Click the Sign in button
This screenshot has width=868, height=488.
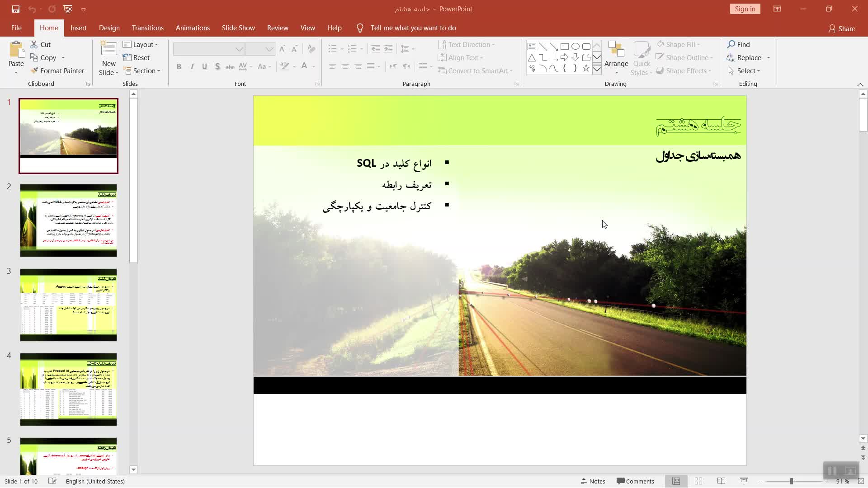745,9
